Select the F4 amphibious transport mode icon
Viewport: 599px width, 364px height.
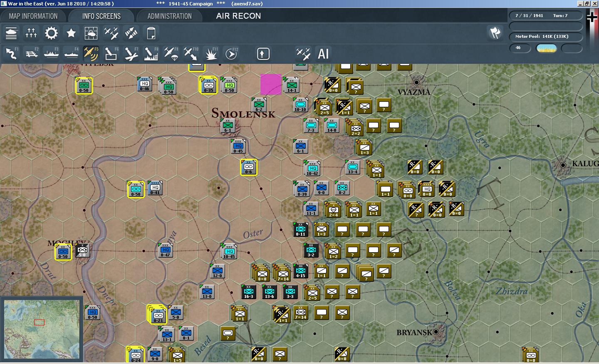tap(71, 54)
